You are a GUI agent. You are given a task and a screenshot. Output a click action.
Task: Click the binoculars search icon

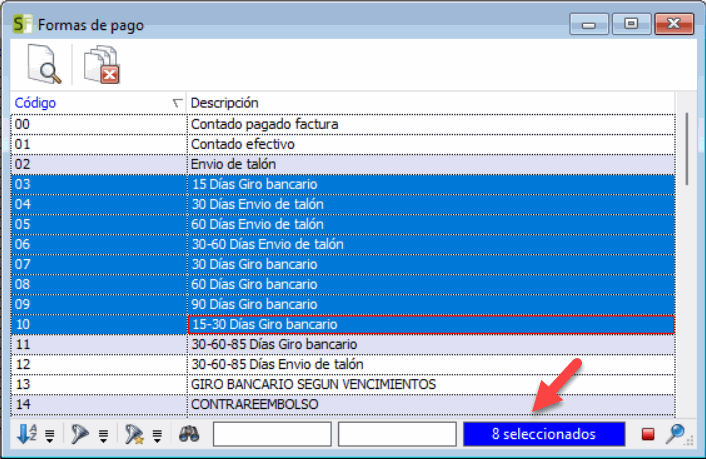click(189, 434)
